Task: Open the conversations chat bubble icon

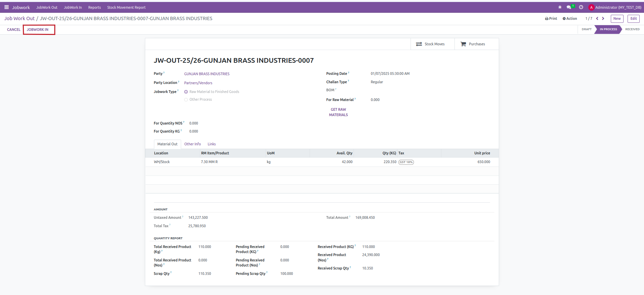Action: pos(569,7)
